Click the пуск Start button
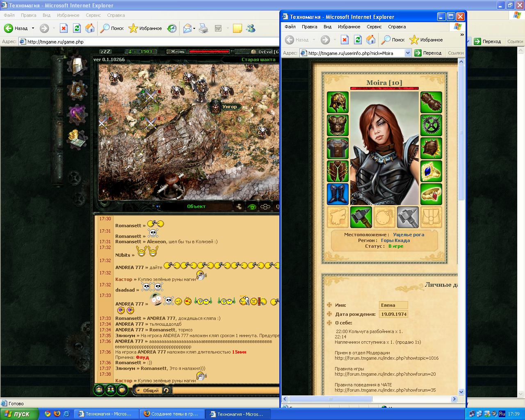This screenshot has width=525, height=420. (x=19, y=414)
